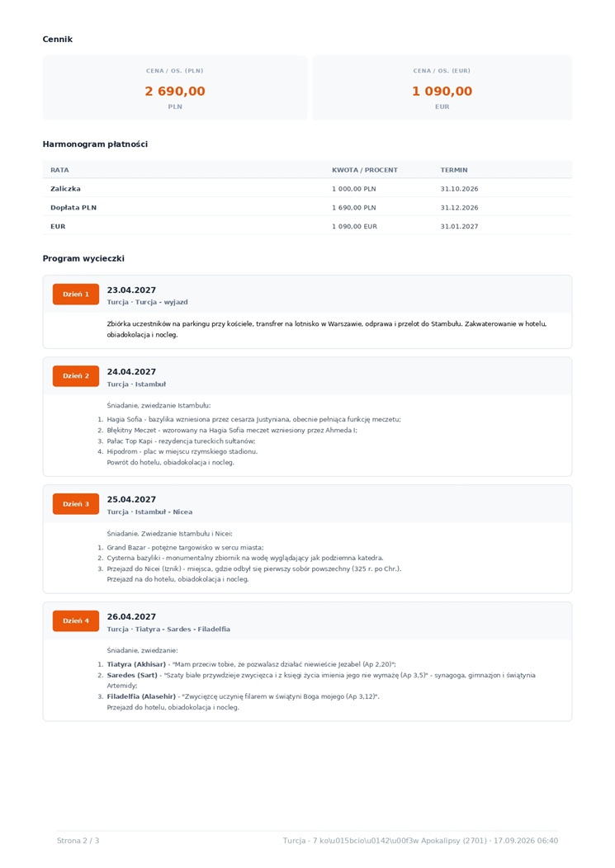This screenshot has height=868, width=615.
Task: Click the KWOTA / PROCENT column header
Action: tap(365, 170)
